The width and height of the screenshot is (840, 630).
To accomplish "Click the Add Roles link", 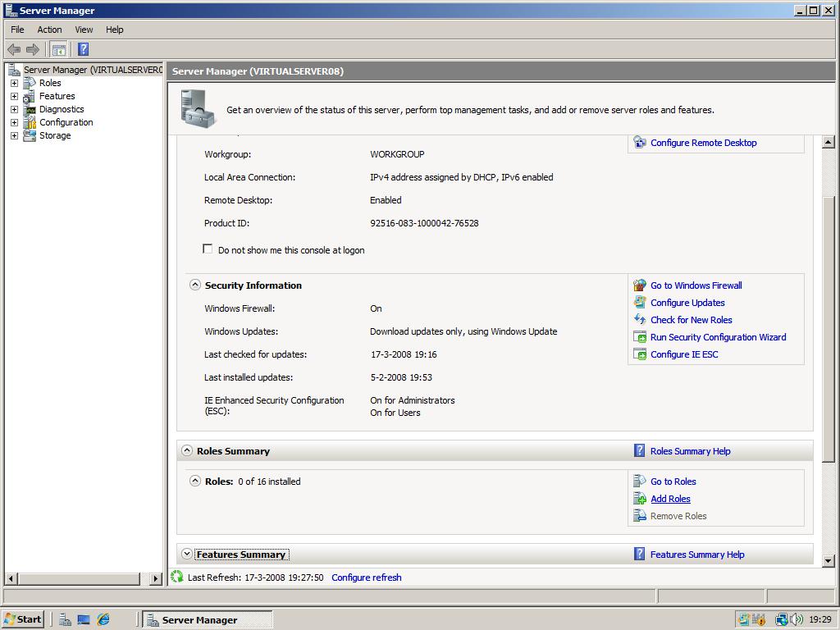I will pos(670,499).
